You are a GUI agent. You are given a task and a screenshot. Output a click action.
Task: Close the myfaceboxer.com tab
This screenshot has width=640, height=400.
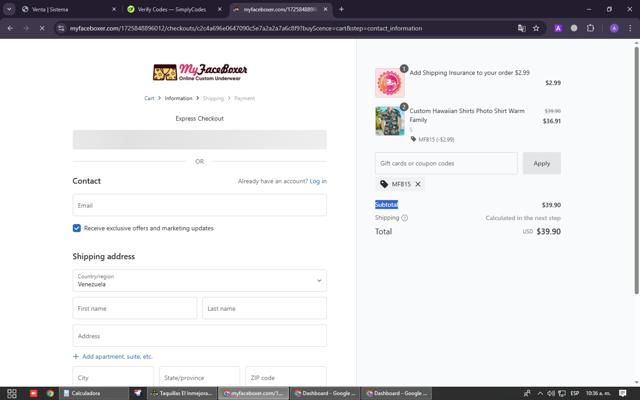pyautogui.click(x=325, y=9)
